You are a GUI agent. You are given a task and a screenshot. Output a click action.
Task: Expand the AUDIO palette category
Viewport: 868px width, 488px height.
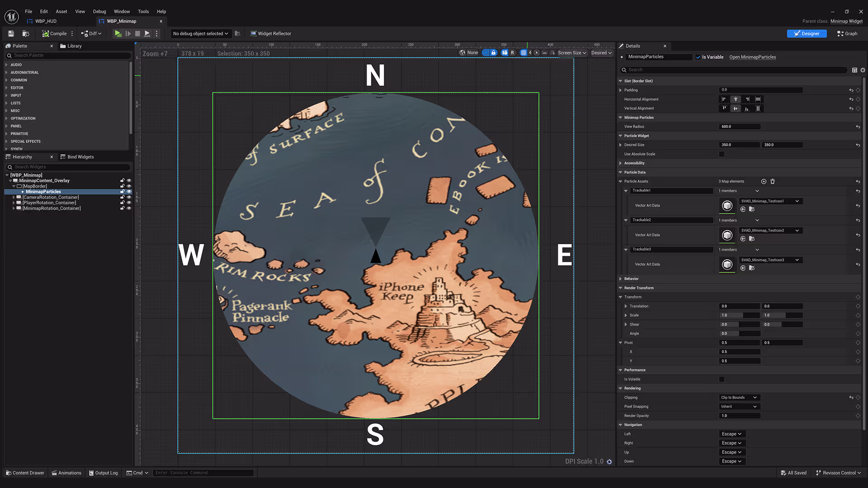[6, 65]
